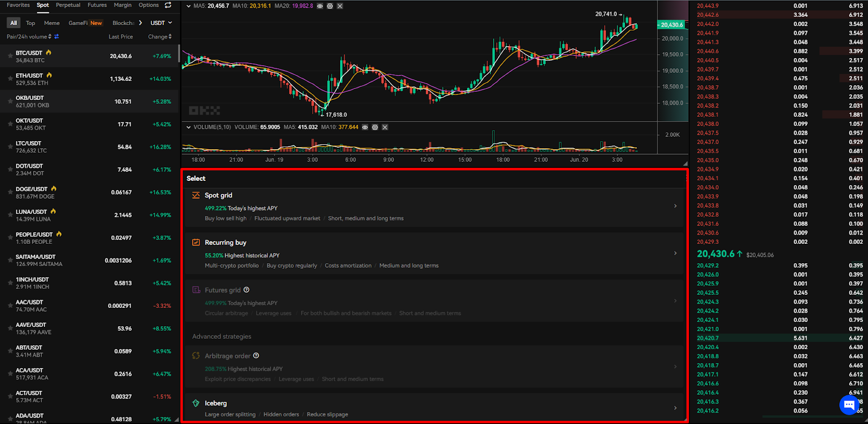Select the Recurring buy strategy
This screenshot has width=868, height=424.
pyautogui.click(x=434, y=254)
